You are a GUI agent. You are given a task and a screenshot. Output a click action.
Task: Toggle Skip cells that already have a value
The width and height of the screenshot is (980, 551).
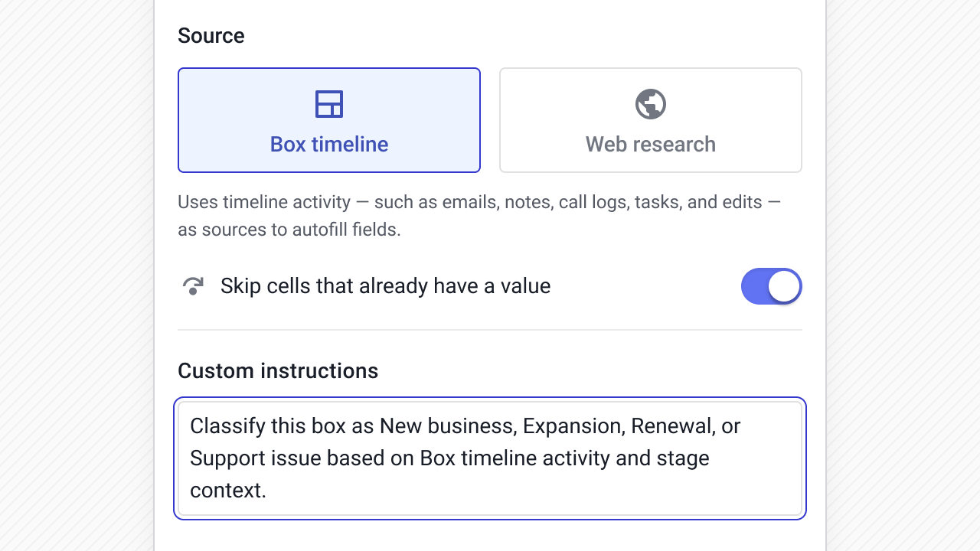(772, 286)
